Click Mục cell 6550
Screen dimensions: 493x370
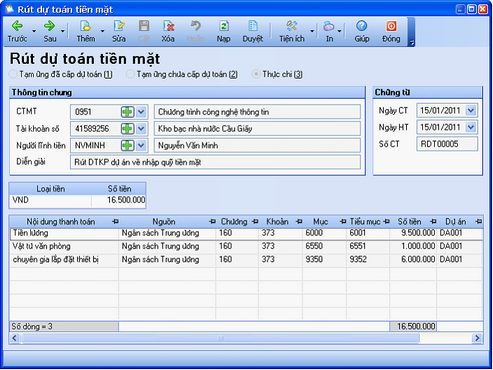click(324, 246)
